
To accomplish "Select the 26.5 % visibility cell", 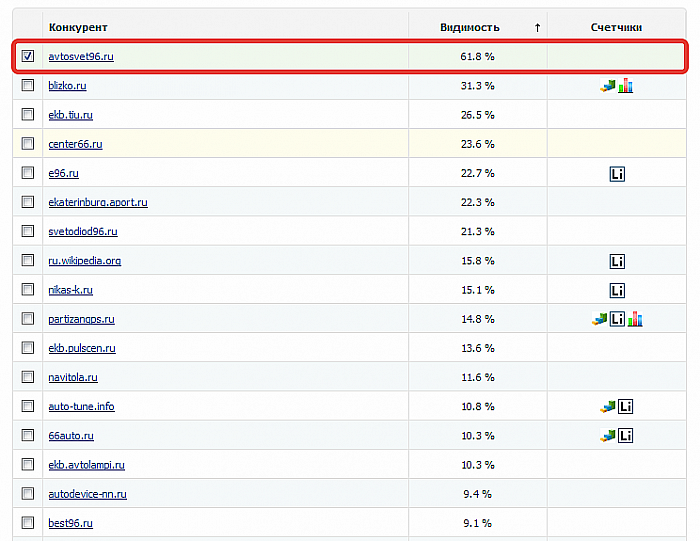I will pos(477,115).
